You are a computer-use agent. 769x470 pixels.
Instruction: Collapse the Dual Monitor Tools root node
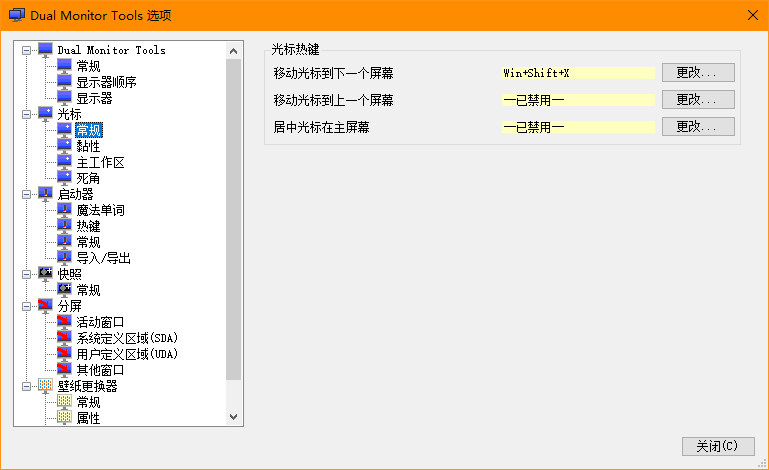point(26,50)
